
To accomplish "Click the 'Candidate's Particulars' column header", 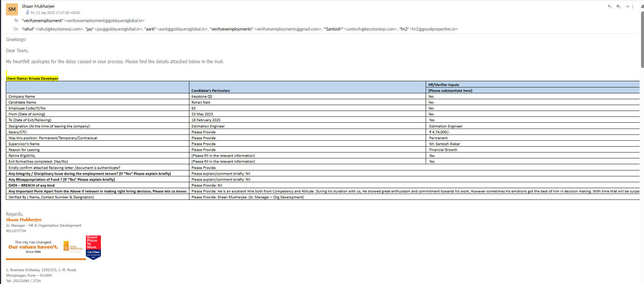I will click(211, 90).
